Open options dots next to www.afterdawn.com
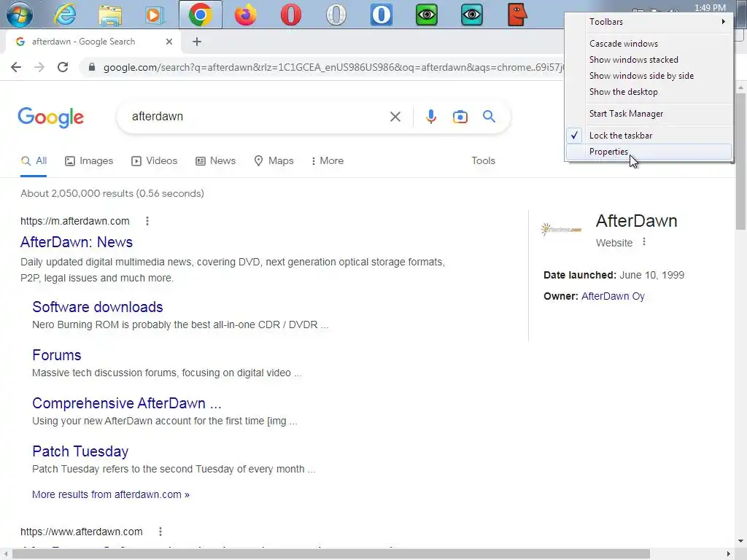The height and width of the screenshot is (560, 747). 160,532
